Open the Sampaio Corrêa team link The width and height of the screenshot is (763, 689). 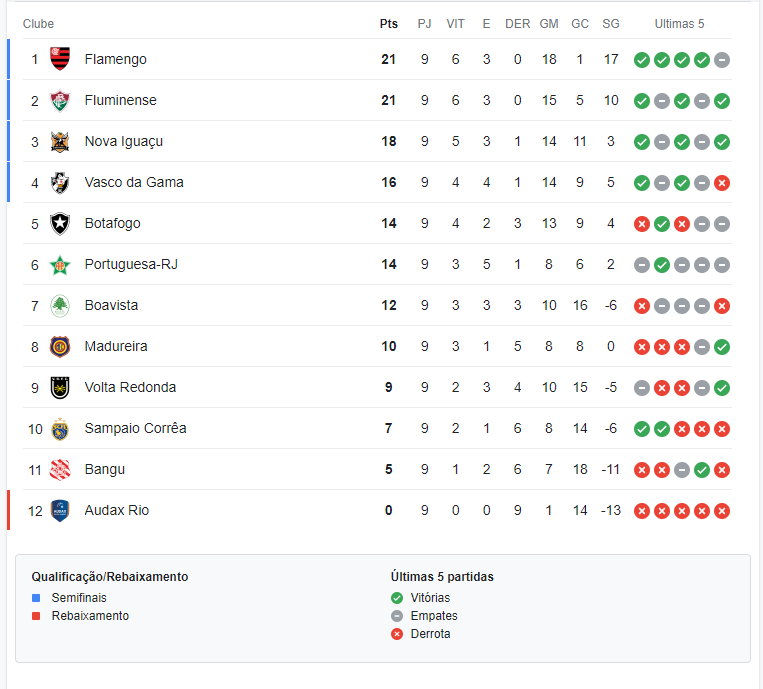(x=135, y=428)
